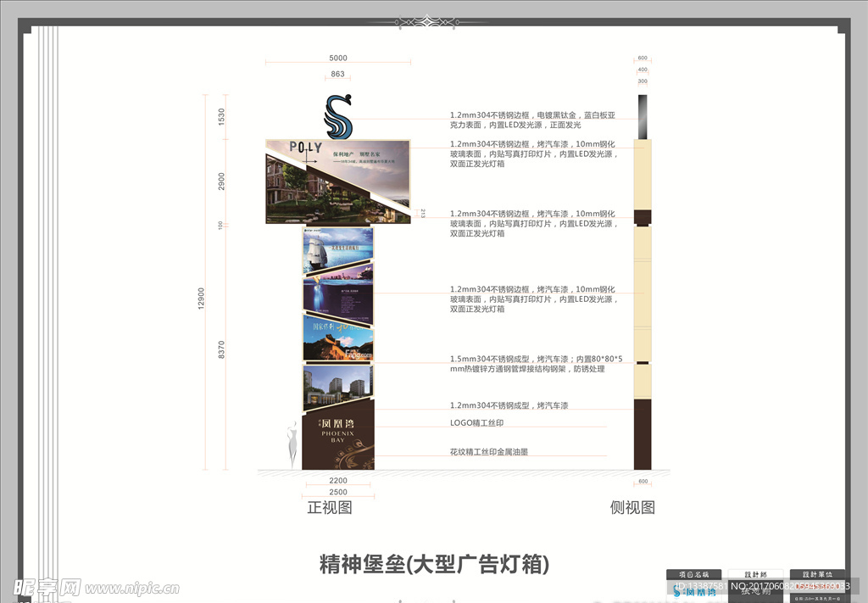Click the LOGO精工丝印 annotation
Image resolution: width=868 pixels, height=603 pixels.
point(476,422)
